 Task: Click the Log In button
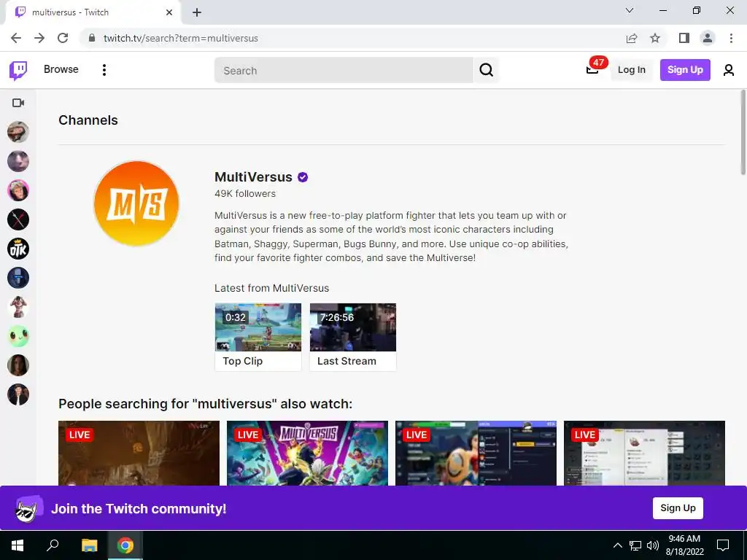pyautogui.click(x=631, y=70)
